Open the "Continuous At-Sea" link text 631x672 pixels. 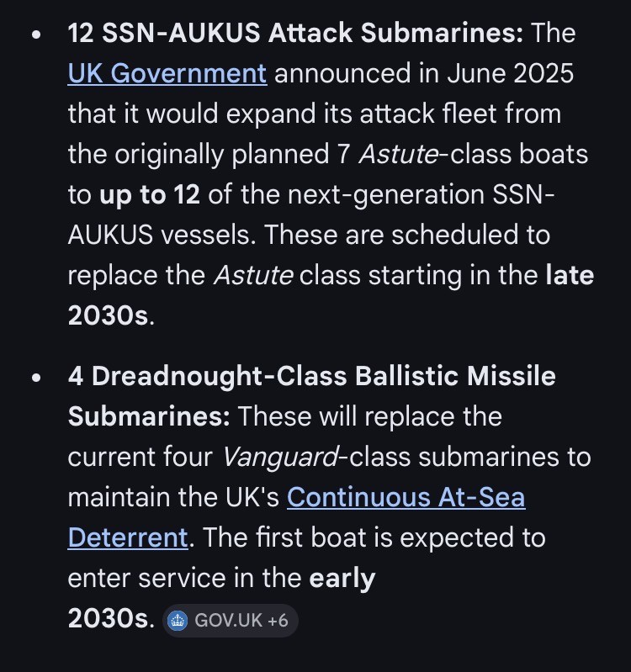(406, 497)
